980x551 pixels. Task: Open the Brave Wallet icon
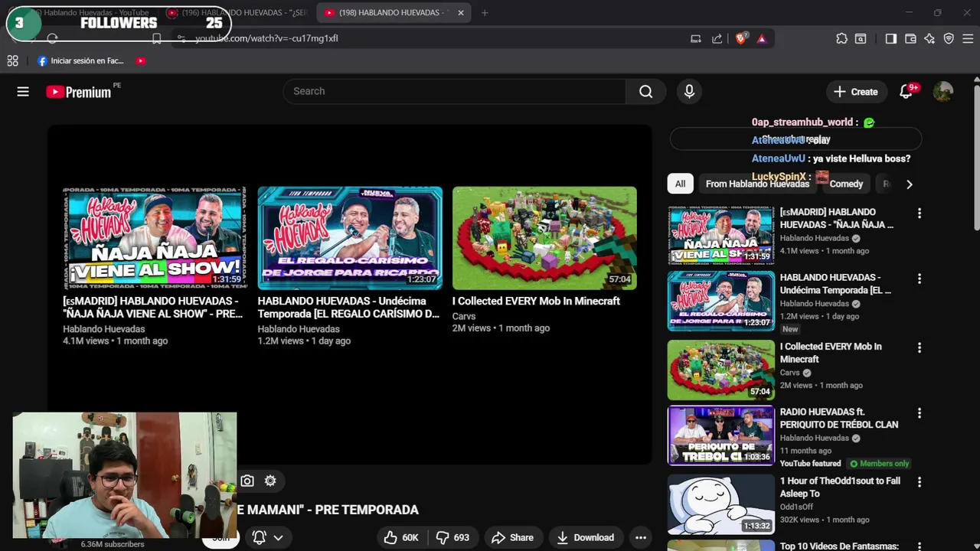pyautogui.click(x=910, y=38)
